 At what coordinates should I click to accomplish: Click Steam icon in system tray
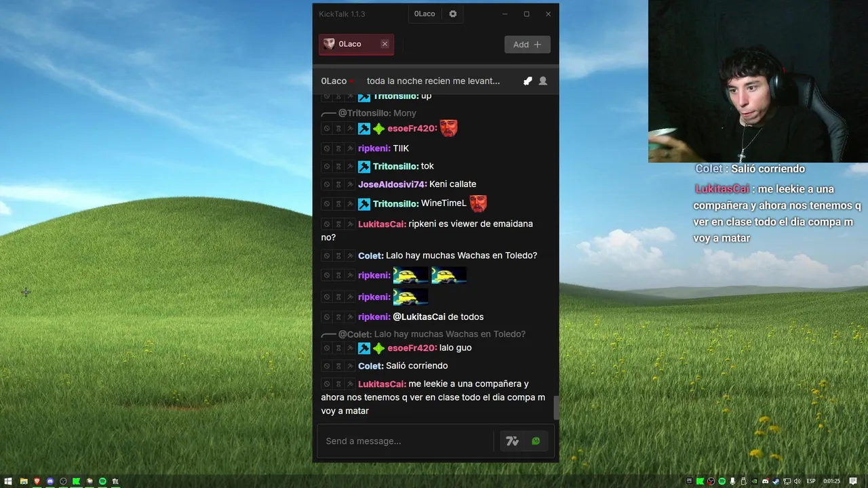click(x=776, y=481)
